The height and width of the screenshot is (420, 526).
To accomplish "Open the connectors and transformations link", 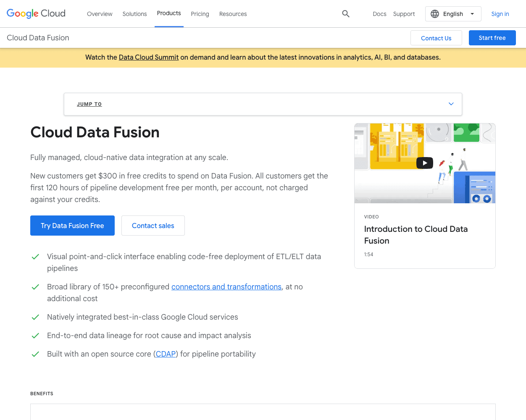I will 226,287.
